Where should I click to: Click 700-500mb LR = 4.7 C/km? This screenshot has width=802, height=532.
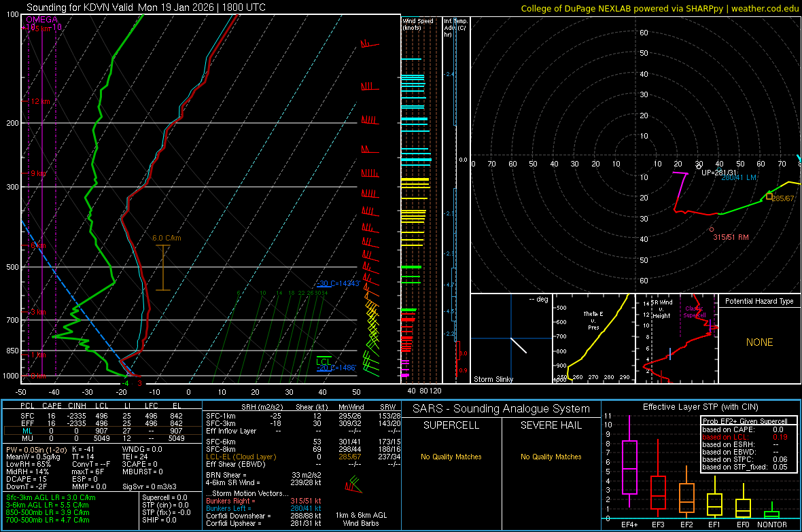pyautogui.click(x=48, y=520)
